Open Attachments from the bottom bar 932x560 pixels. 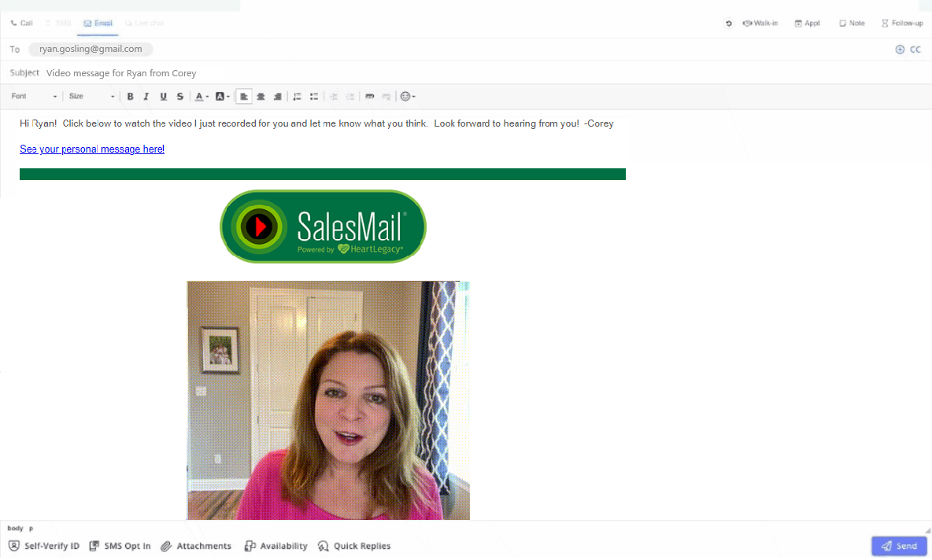[196, 546]
